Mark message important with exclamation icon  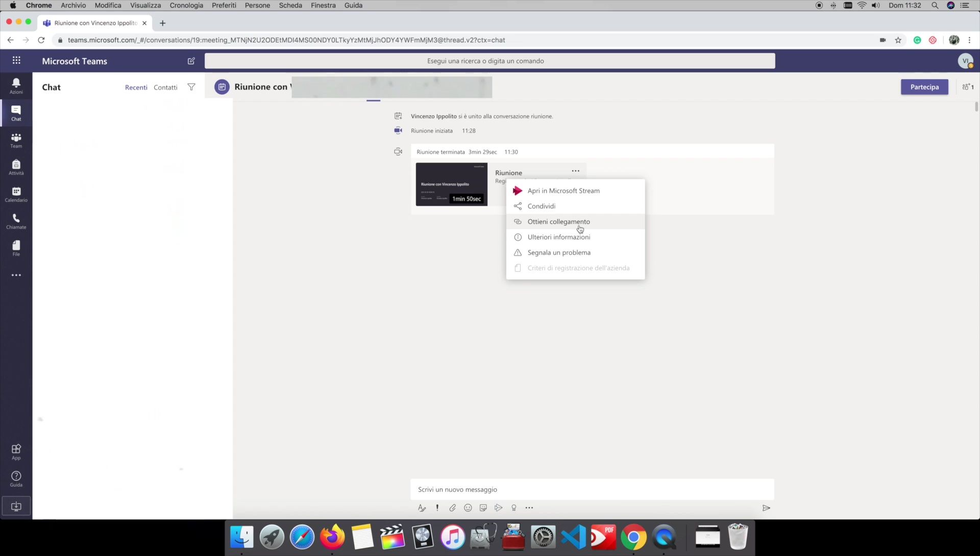437,508
